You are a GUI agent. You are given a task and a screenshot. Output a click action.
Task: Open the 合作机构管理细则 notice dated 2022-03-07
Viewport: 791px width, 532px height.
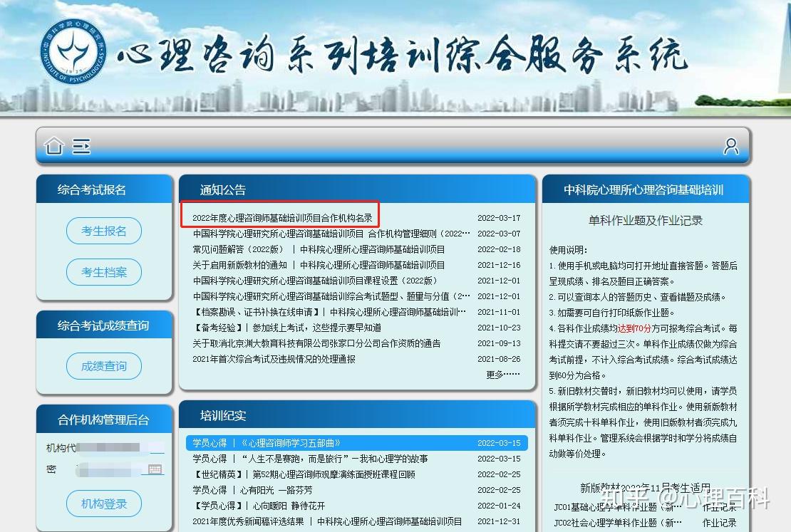point(331,234)
